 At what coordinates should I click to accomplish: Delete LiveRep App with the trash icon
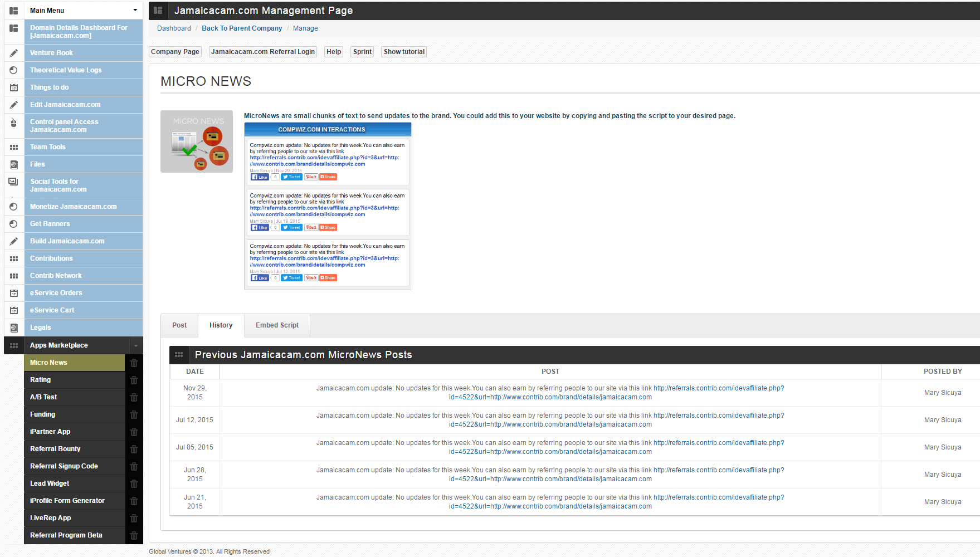coord(134,518)
